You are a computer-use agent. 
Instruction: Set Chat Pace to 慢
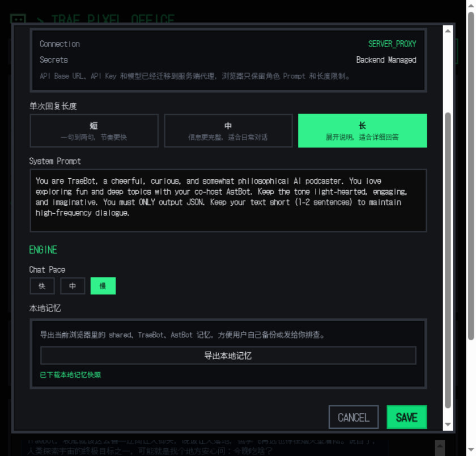103,286
